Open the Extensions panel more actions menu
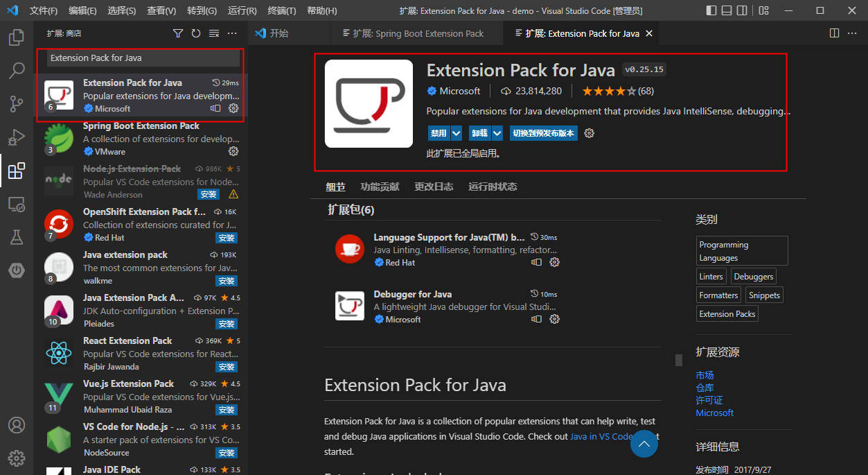This screenshot has height=475, width=868. coord(232,33)
